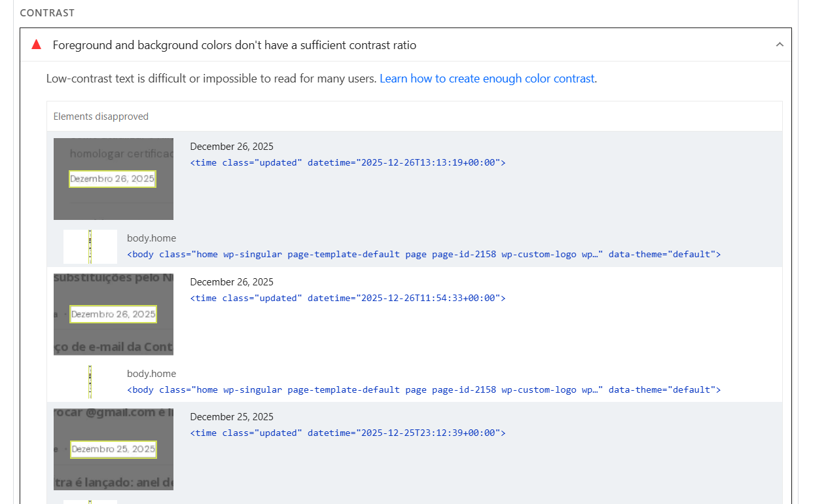This screenshot has height=504, width=826.
Task: Click the 'Elements disapproved' column header
Action: coord(101,117)
